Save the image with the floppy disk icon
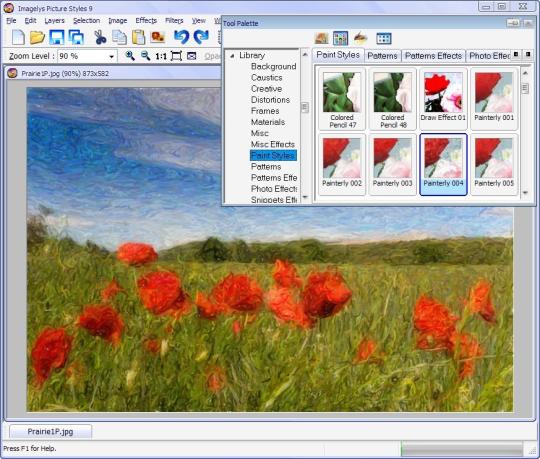540x459 pixels. click(x=56, y=37)
